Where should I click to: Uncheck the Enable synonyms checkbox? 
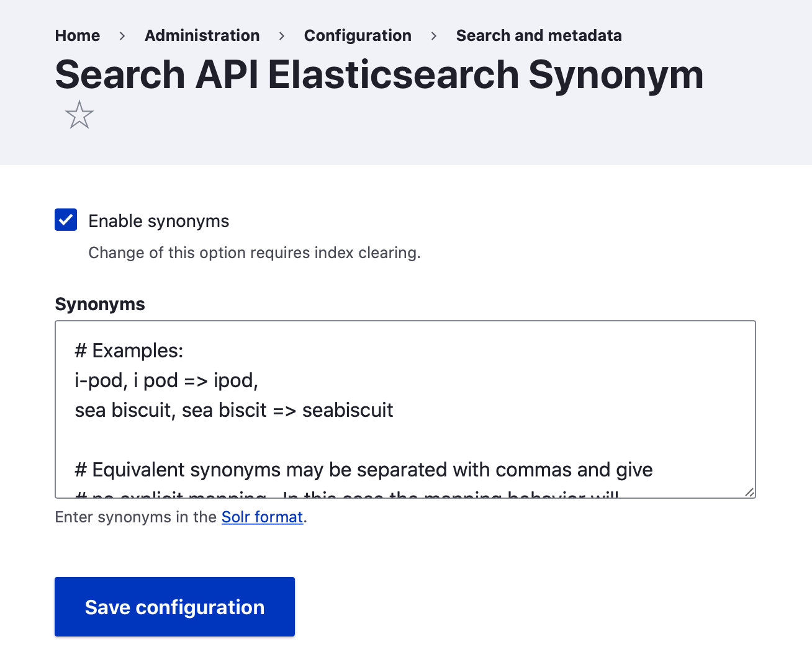point(66,220)
